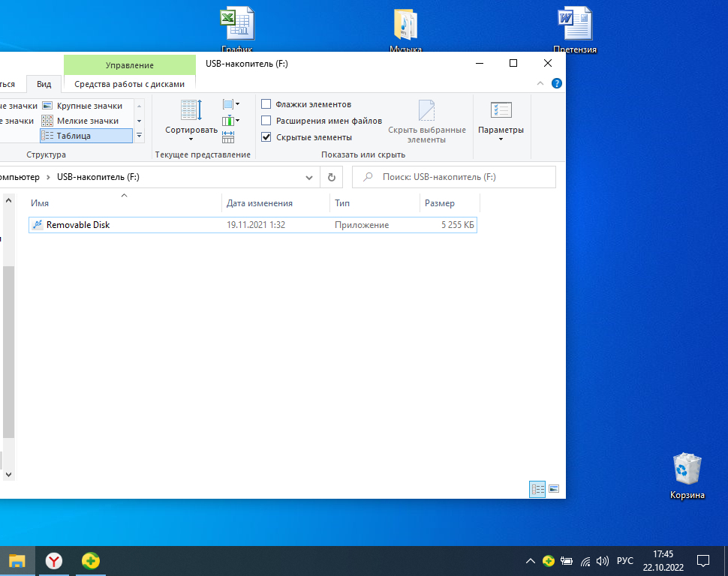Click the refresh button beside the address bar
The image size is (728, 576).
pyautogui.click(x=331, y=178)
